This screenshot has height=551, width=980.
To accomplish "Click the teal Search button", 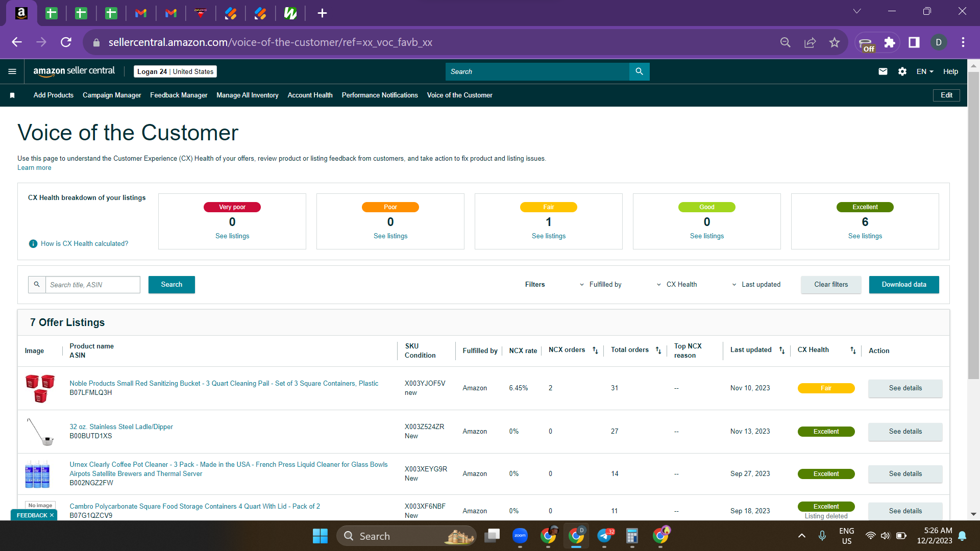I will (x=171, y=285).
